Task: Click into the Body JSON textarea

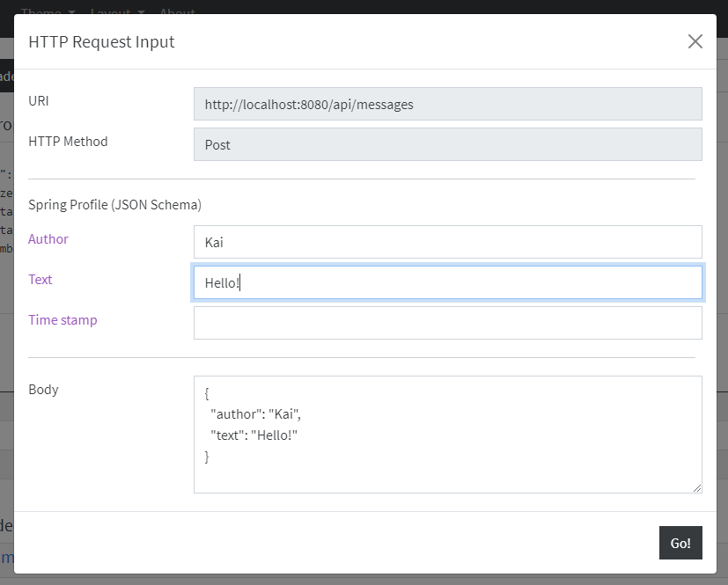Action: 447,435
